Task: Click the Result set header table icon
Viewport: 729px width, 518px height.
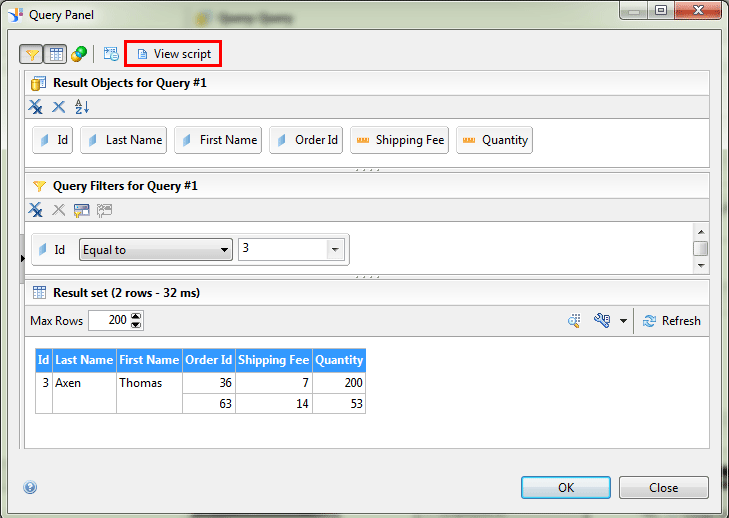Action: (40, 293)
